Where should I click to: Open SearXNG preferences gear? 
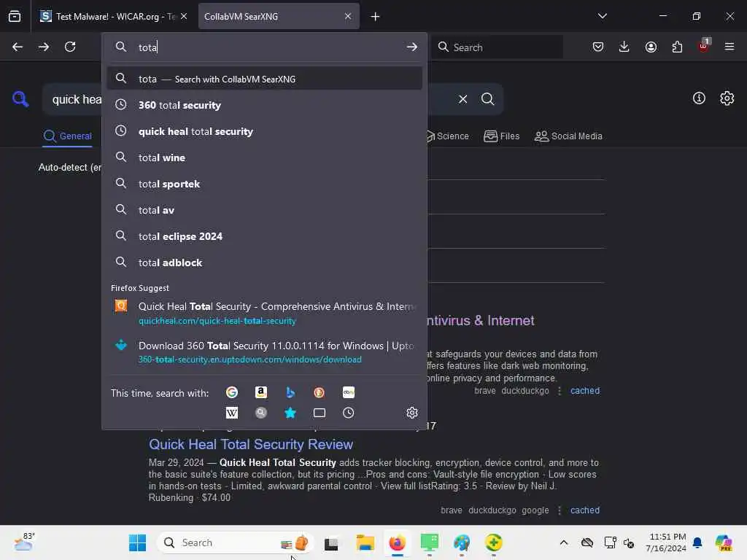click(727, 98)
